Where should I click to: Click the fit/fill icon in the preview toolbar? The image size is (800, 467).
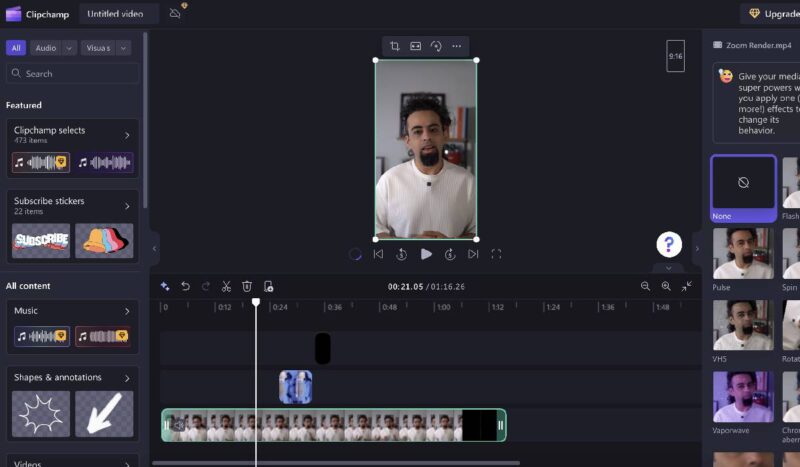[416, 46]
